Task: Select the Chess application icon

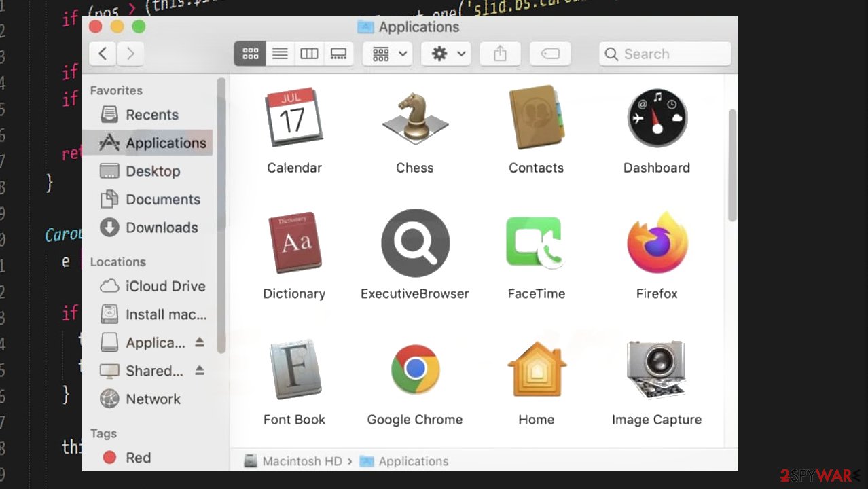Action: click(x=415, y=117)
